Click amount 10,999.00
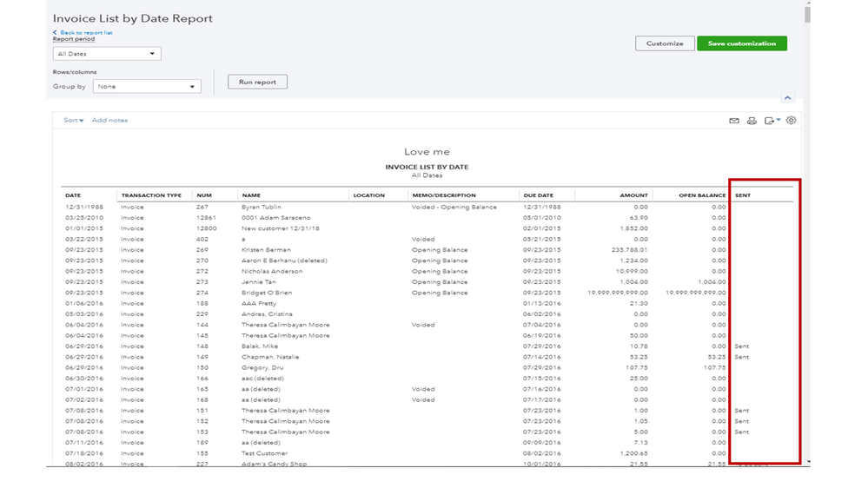This screenshot has width=868, height=488. [632, 272]
